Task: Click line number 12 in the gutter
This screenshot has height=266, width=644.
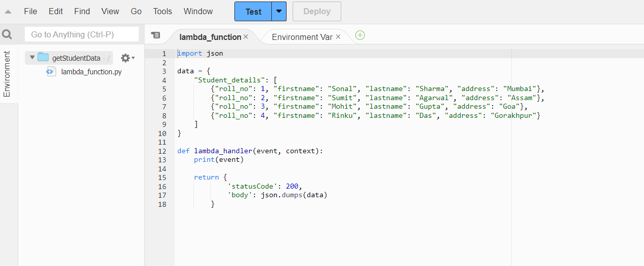Action: tap(162, 151)
